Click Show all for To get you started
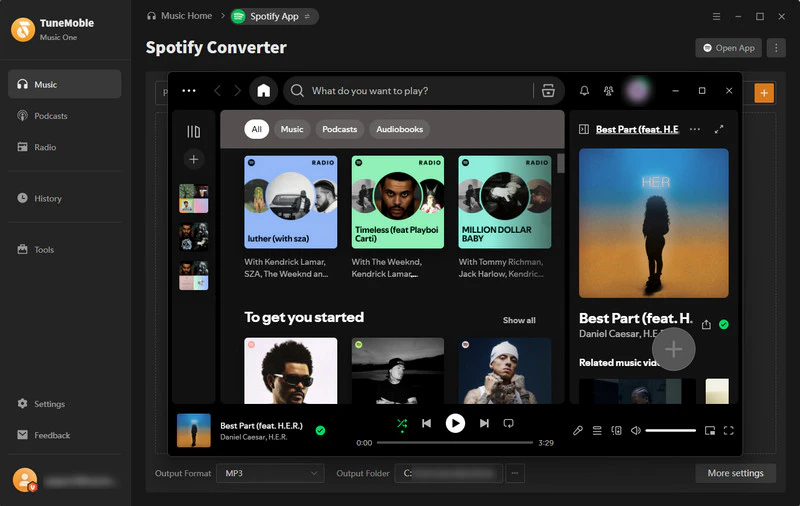Image resolution: width=800 pixels, height=506 pixels. (519, 320)
